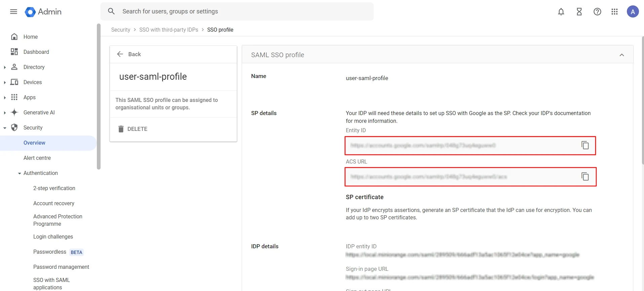Go back using the arrow icon
This screenshot has height=291, width=644.
pos(120,54)
